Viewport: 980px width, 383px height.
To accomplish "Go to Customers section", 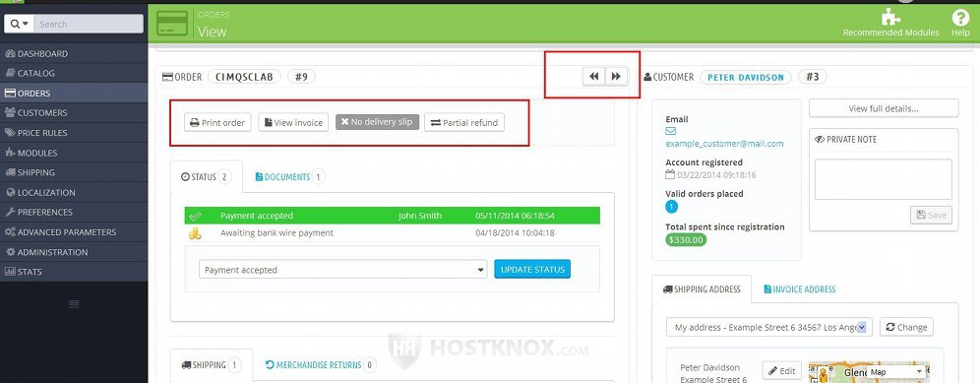I will click(74, 112).
